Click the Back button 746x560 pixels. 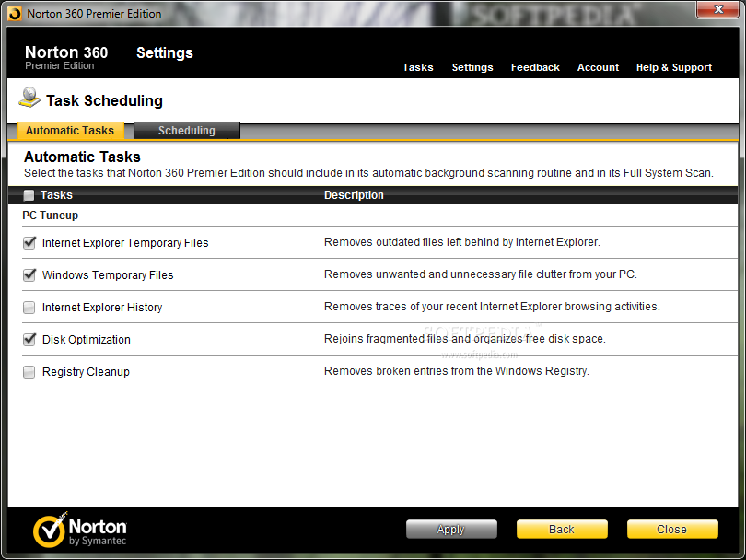pos(562,529)
